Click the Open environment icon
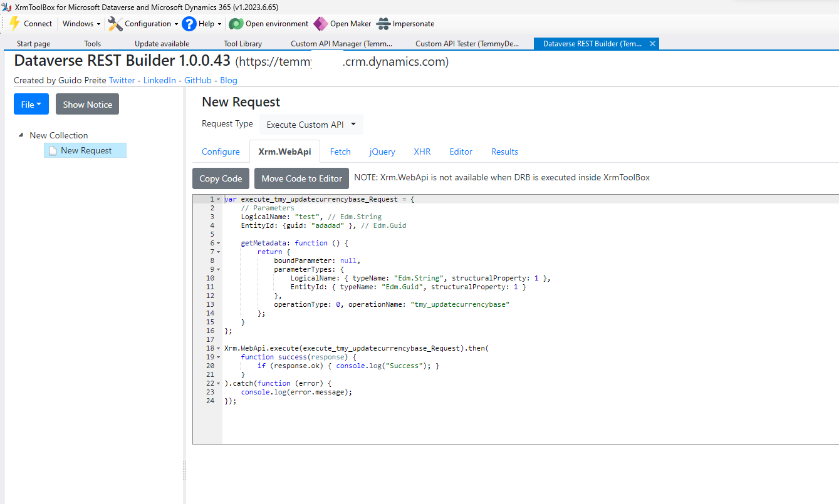 click(x=236, y=24)
